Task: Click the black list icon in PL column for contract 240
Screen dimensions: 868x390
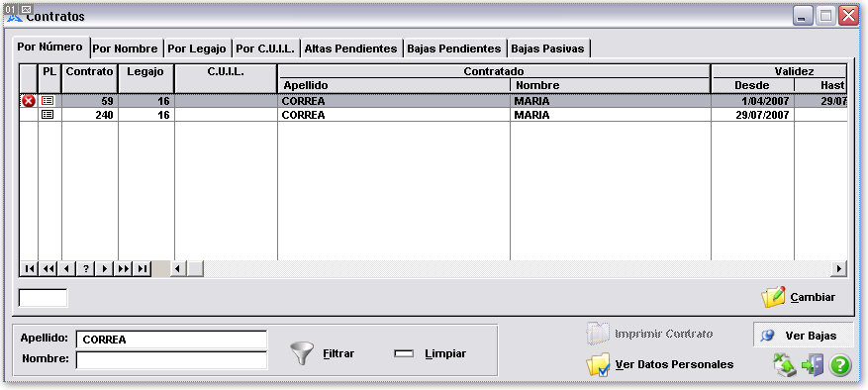Action: 48,115
